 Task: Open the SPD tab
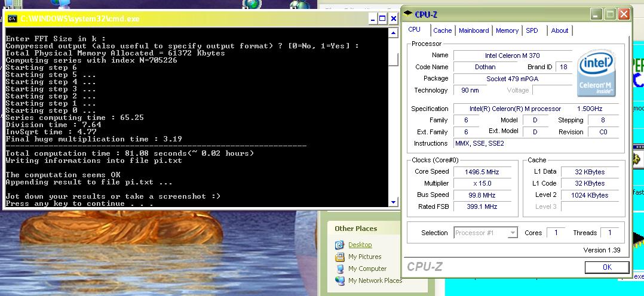click(532, 30)
